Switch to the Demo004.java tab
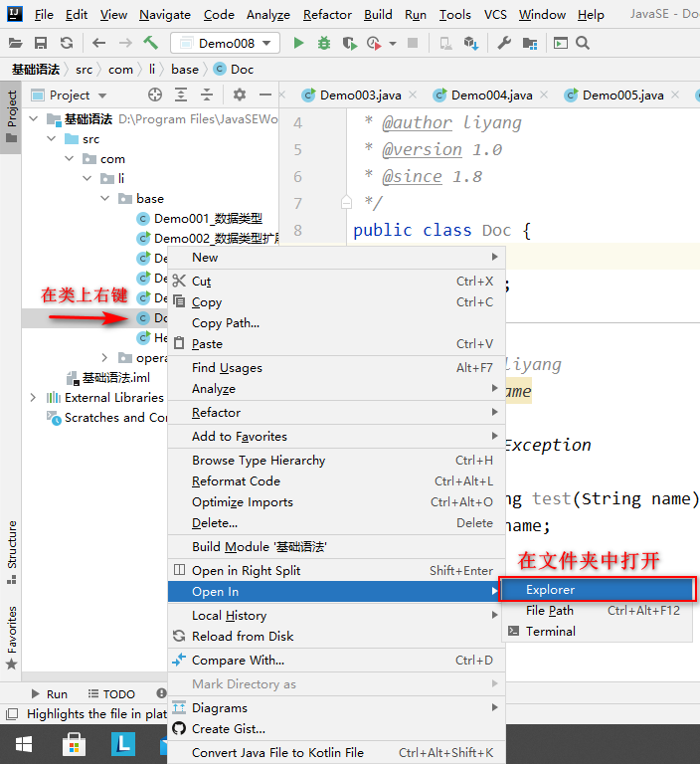The height and width of the screenshot is (764, 700). click(491, 95)
